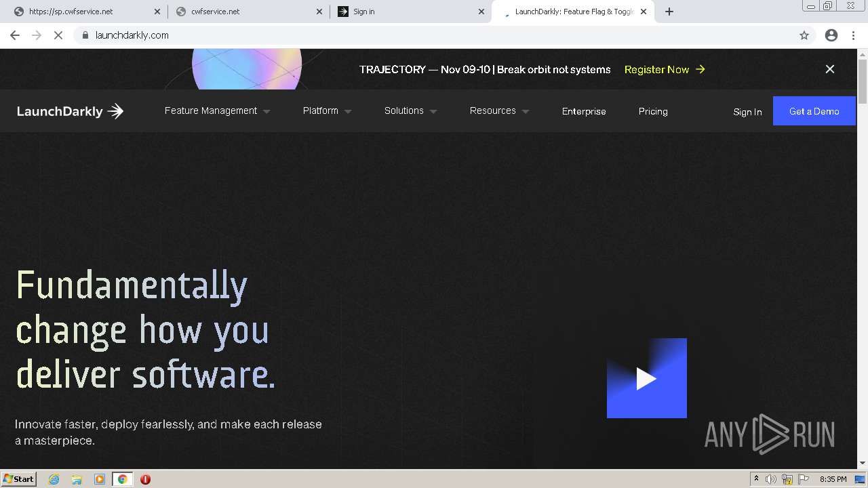Click the 'Fundamentally change how you' headline

pos(146,329)
